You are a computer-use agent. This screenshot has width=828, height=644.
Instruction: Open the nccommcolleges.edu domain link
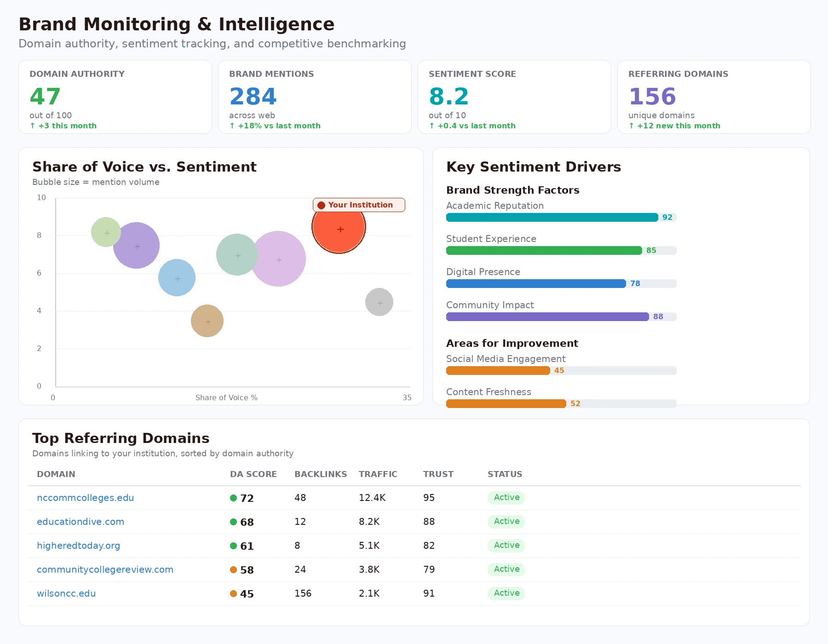[x=85, y=498]
